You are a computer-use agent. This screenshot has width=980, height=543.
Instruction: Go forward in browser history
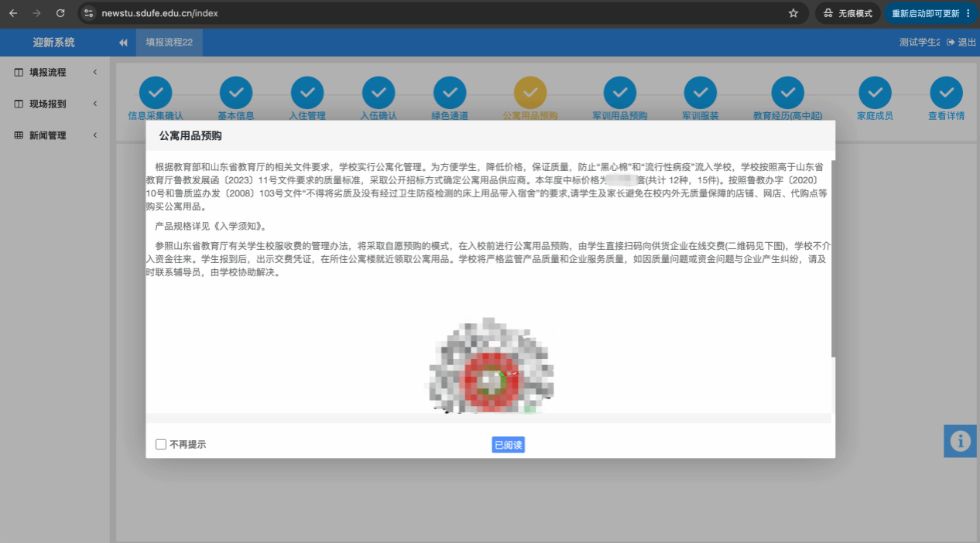(x=36, y=13)
